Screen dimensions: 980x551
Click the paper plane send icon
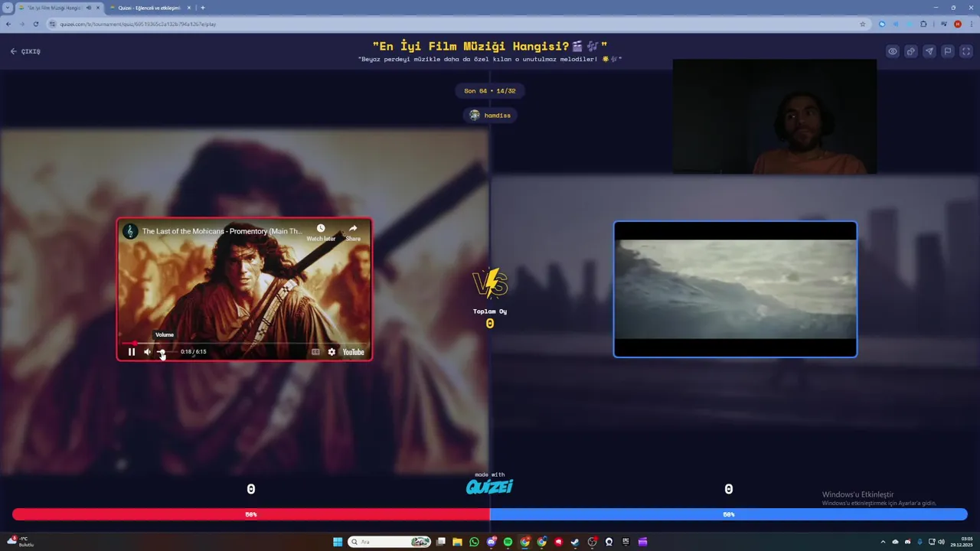click(x=929, y=51)
